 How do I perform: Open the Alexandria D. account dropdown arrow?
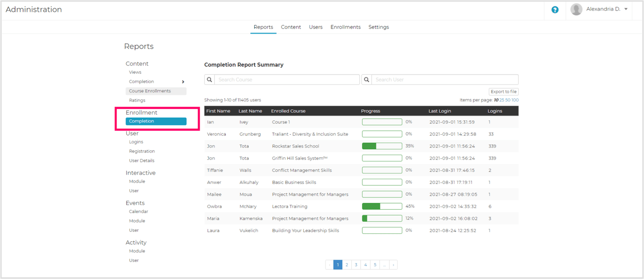click(626, 9)
